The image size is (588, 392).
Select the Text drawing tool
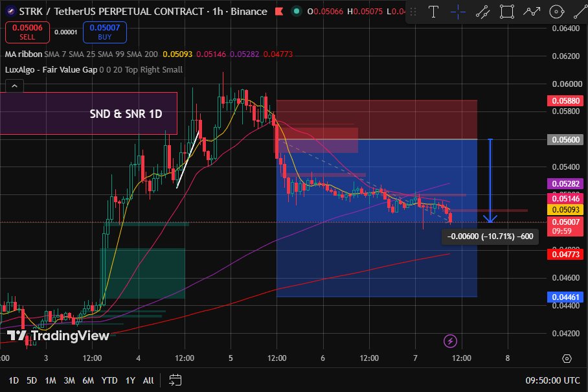433,12
